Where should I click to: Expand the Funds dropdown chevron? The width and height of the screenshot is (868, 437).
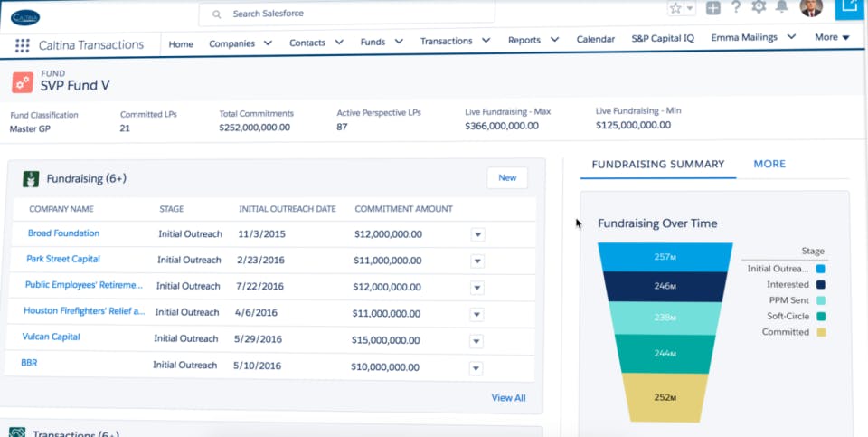[399, 41]
